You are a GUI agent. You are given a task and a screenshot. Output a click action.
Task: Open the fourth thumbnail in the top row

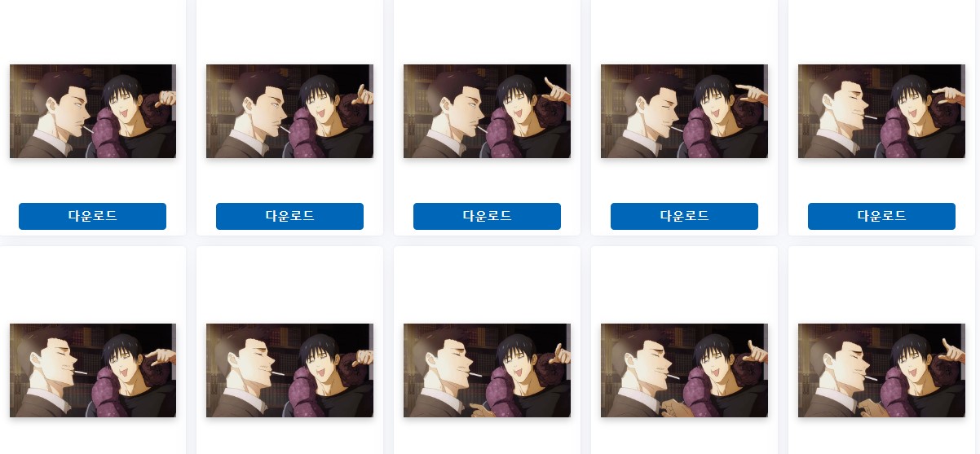685,111
